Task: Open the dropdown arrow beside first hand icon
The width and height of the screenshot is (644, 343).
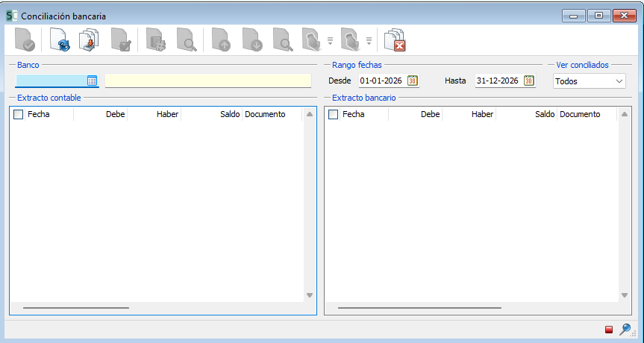Action: point(330,40)
